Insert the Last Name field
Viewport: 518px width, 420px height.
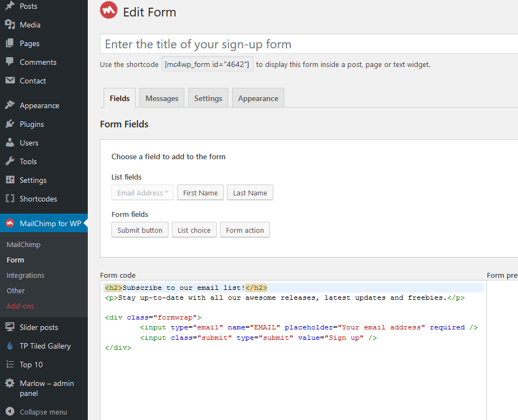[250, 193]
